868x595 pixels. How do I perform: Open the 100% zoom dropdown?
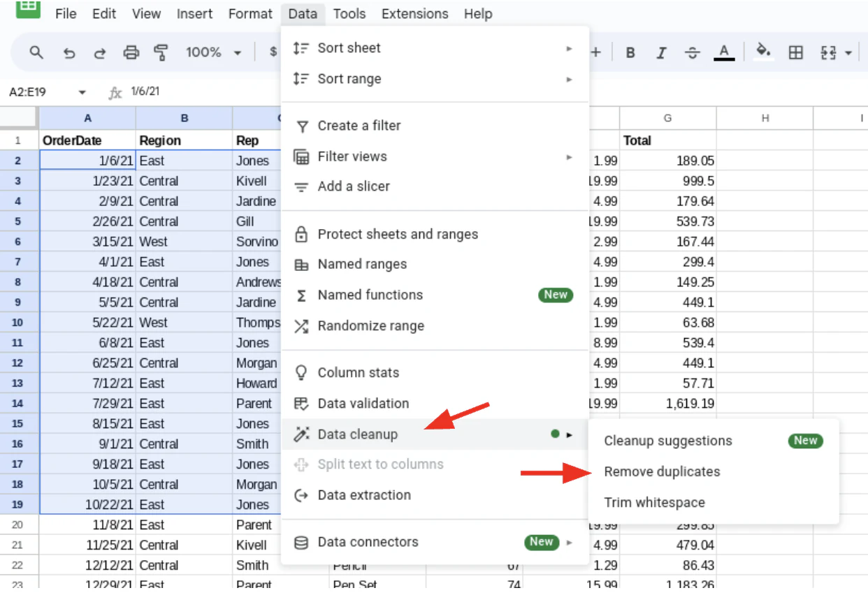point(213,52)
